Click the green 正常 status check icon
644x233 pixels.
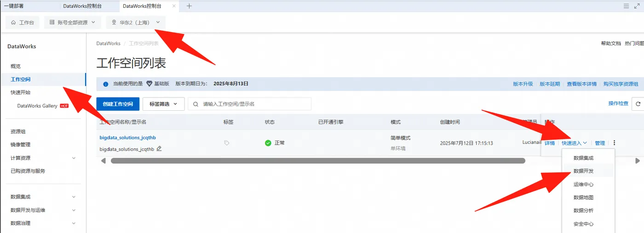pos(268,143)
